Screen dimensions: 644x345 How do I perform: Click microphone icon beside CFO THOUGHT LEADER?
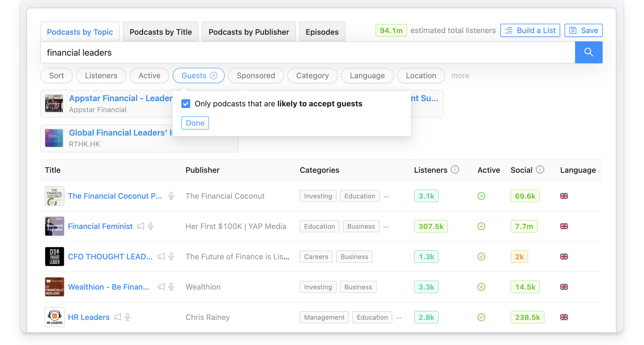(171, 257)
